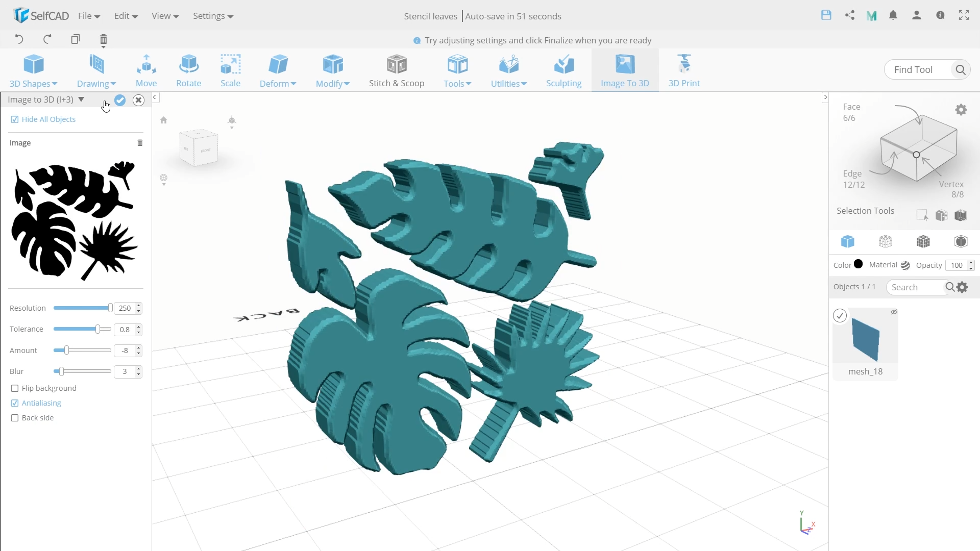
Task: Open the View menu
Action: (165, 16)
